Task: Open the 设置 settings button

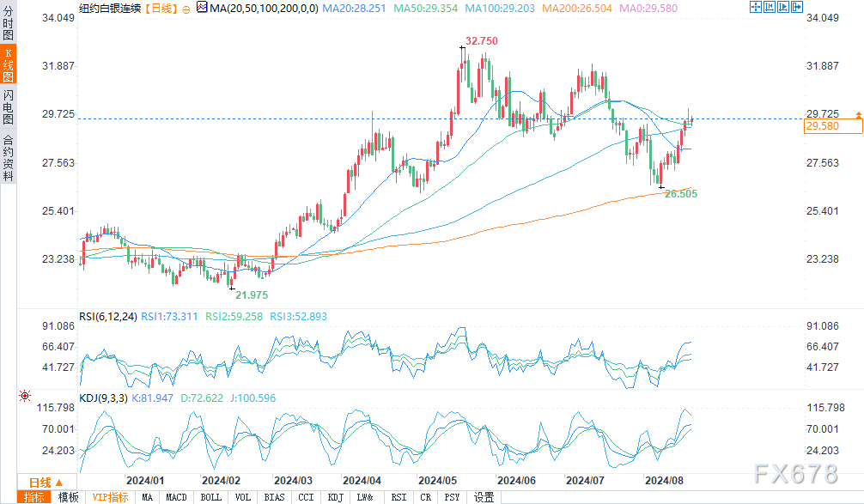Action: pyautogui.click(x=484, y=497)
